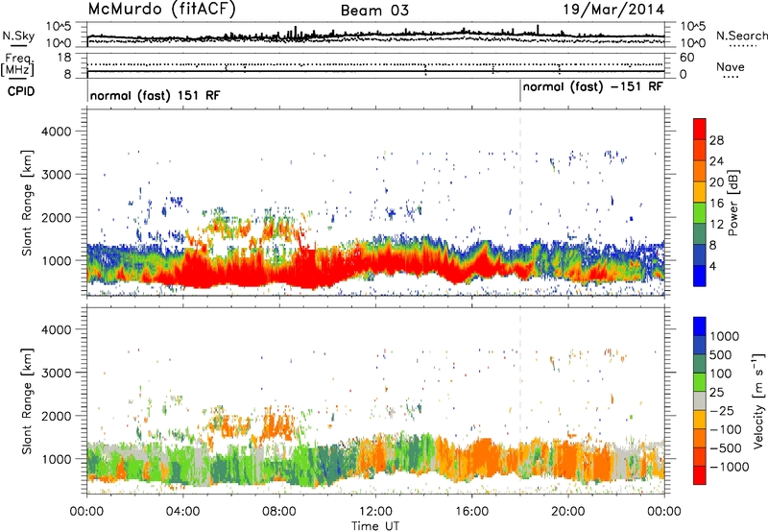Click the yellow 16-20 dB power swatch
Screen dimensions: 768x532
pyautogui.click(x=700, y=191)
